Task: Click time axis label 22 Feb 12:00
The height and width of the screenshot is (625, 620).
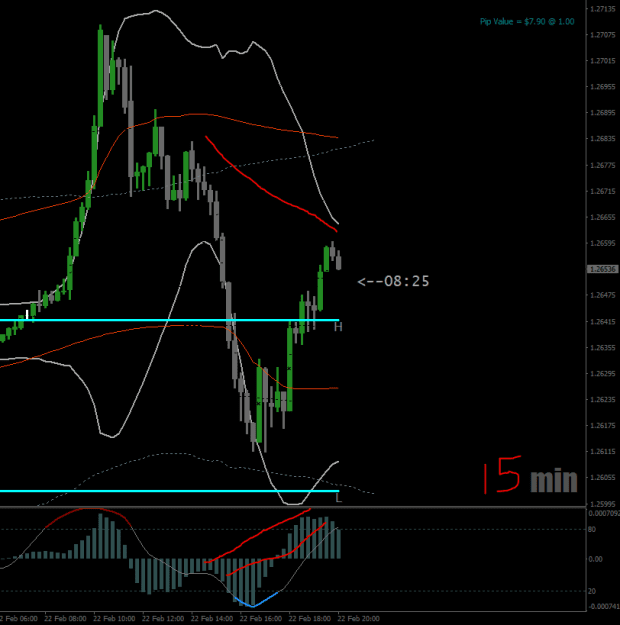Action: pos(163,619)
